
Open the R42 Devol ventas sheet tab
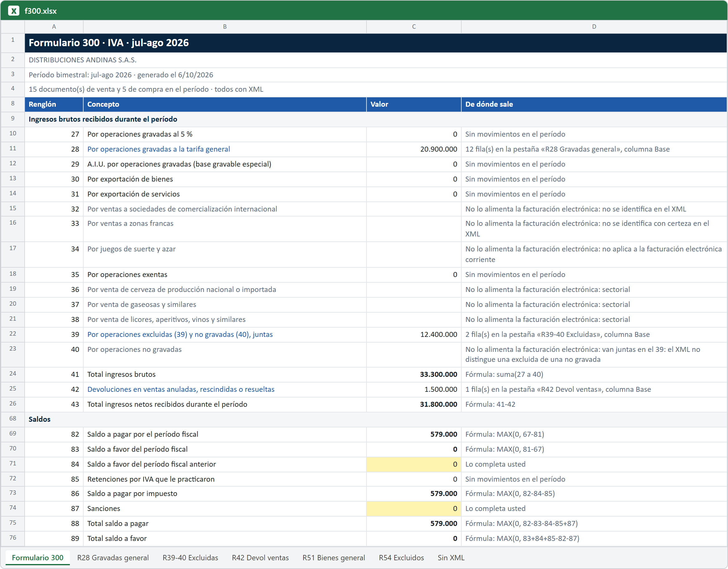coord(260,557)
